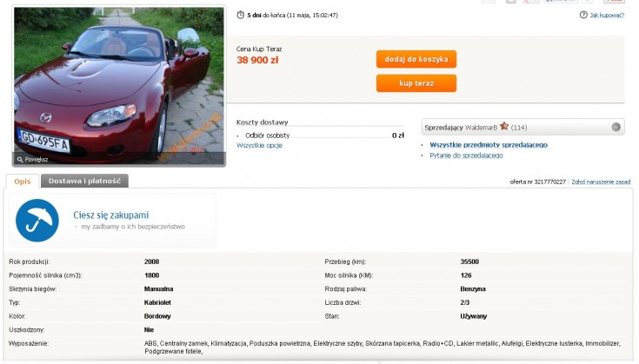Click the Ciesz się zakupami heading
Viewport: 639px width, 364px height.
(x=111, y=215)
